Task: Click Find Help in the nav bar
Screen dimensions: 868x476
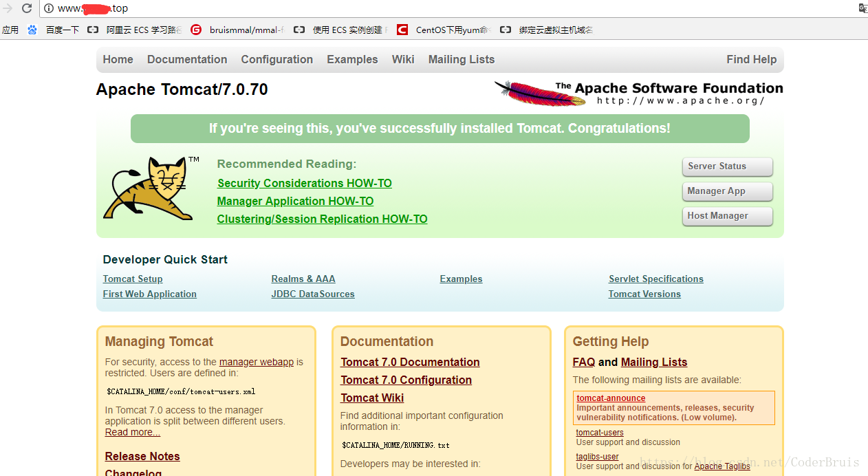Action: point(752,59)
